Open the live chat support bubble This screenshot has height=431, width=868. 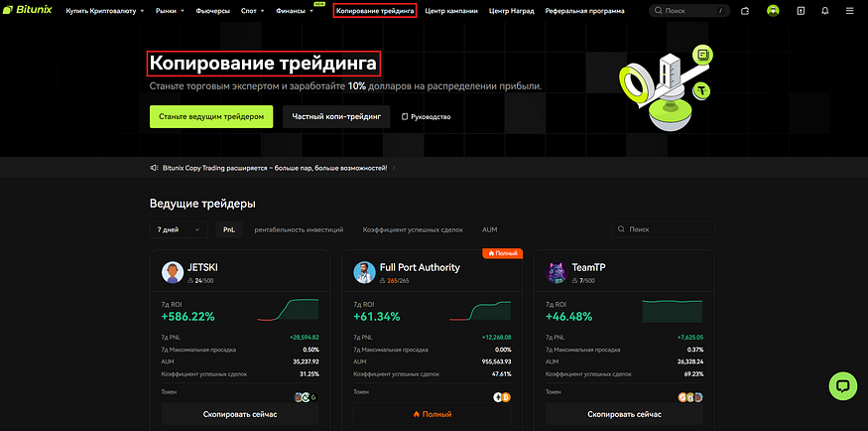842,385
